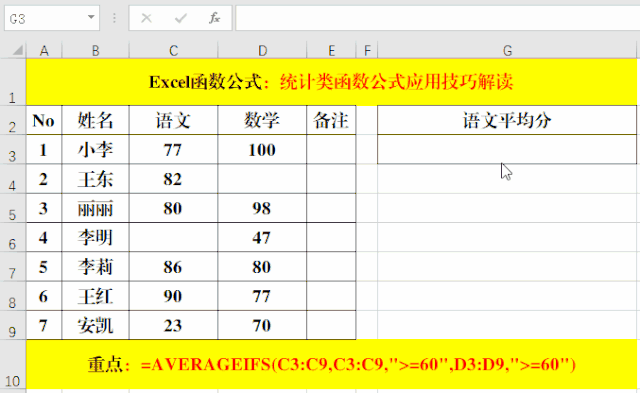
Task: Select column F header
Action: (367, 51)
